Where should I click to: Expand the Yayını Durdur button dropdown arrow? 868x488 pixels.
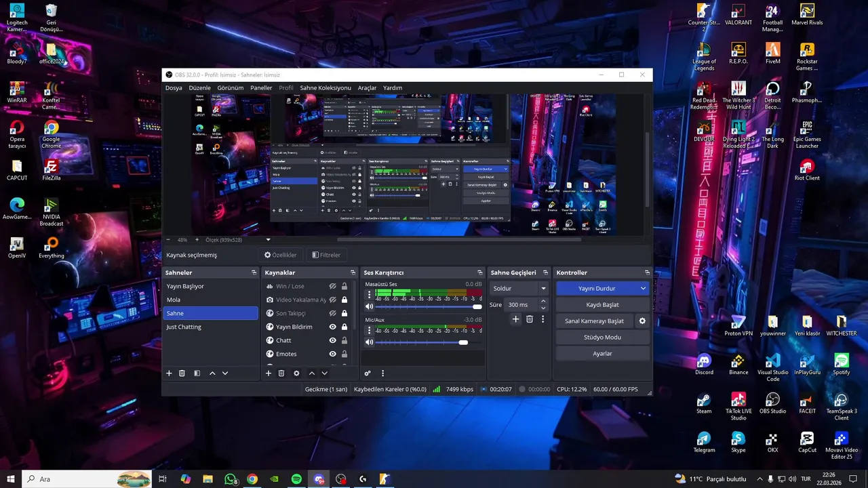[643, 288]
